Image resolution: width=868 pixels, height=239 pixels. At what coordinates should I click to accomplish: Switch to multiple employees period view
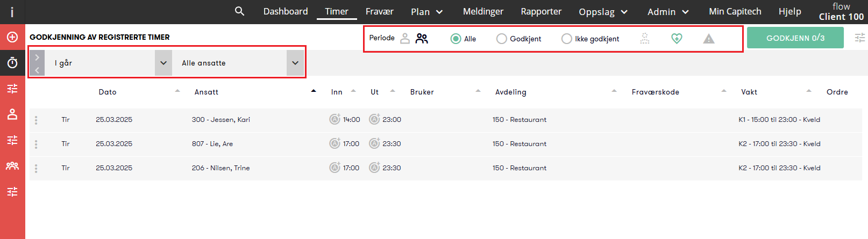422,39
